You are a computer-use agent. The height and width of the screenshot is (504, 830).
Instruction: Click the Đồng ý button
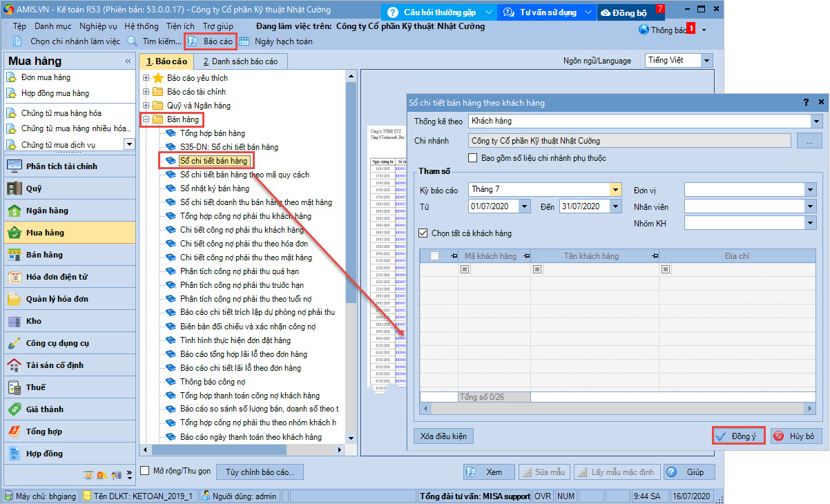pos(738,436)
